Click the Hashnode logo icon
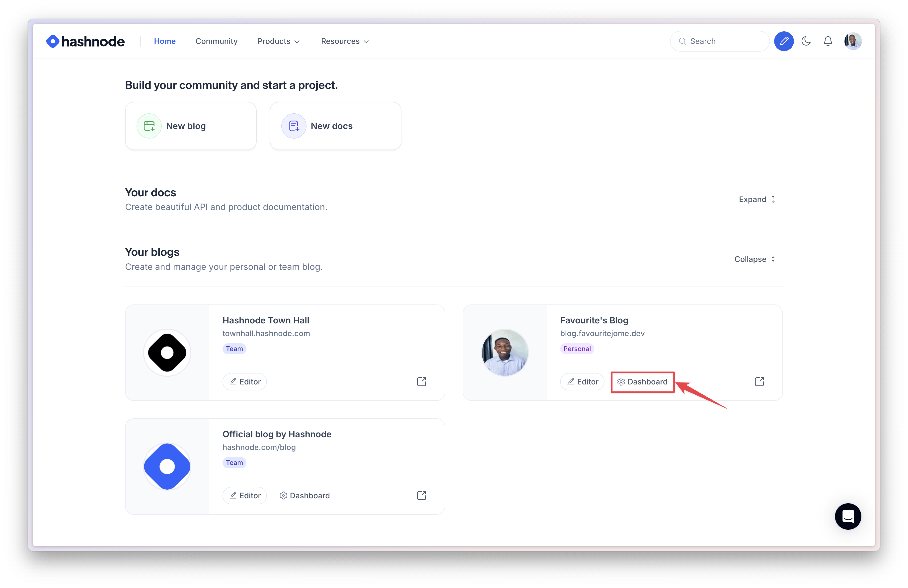Screen dimensions: 908x588 click(x=52, y=41)
